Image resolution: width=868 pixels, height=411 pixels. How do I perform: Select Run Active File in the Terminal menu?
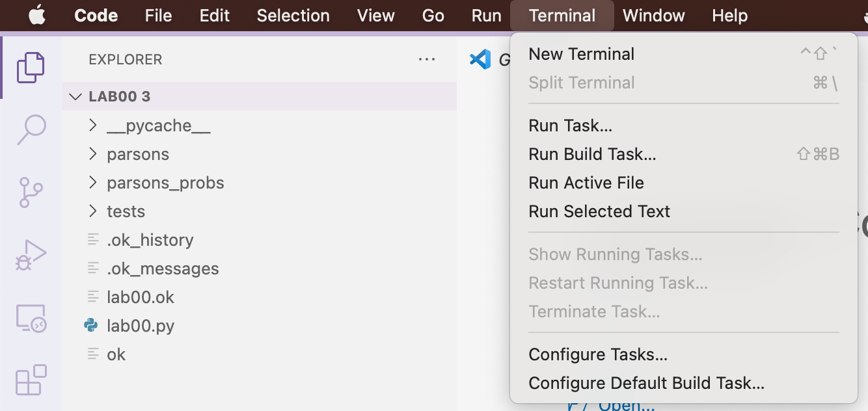pyautogui.click(x=586, y=183)
